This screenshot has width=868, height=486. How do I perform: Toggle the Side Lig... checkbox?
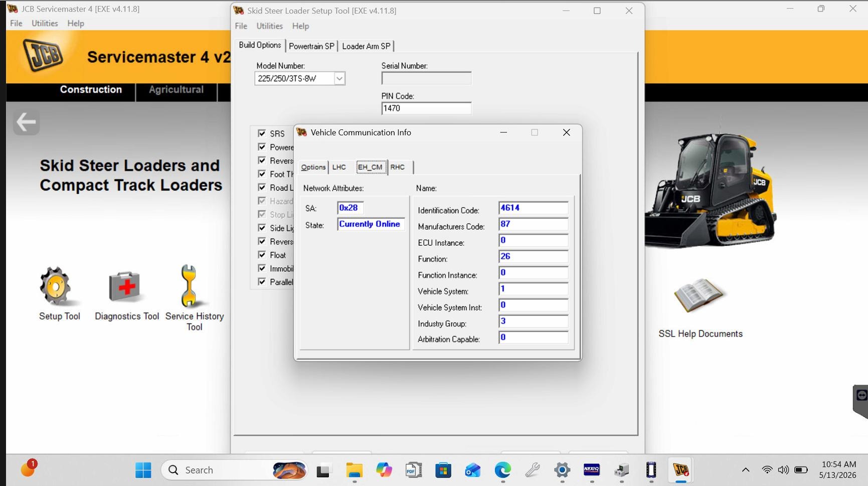[262, 228]
